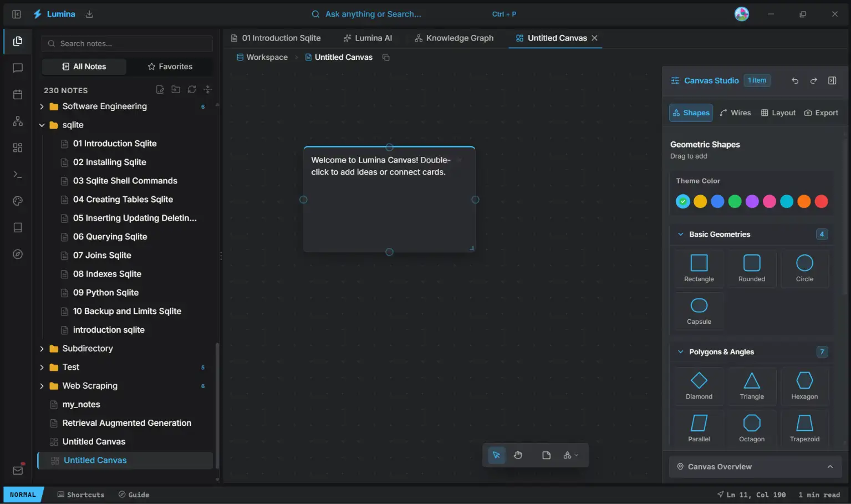Select the Diamond shape
851x504 pixels.
coord(699,386)
